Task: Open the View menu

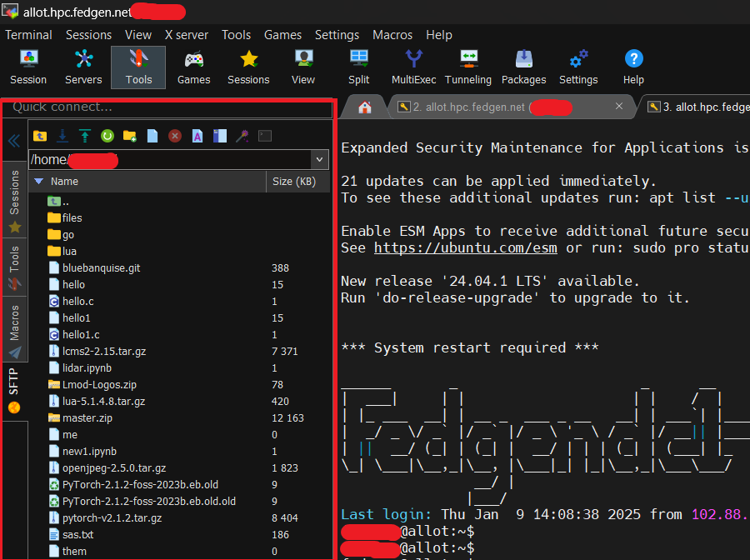Action: 138,35
